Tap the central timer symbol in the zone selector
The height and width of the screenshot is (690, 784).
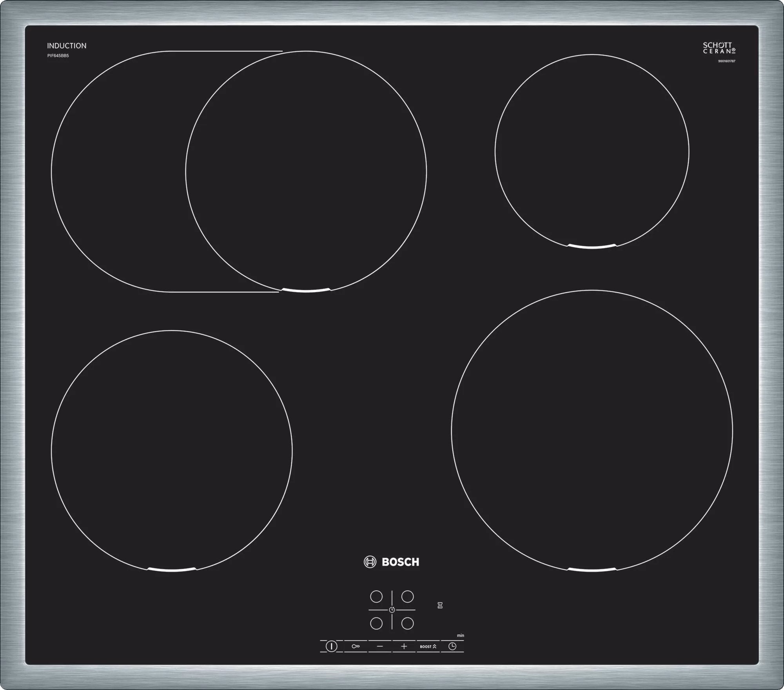392,610
